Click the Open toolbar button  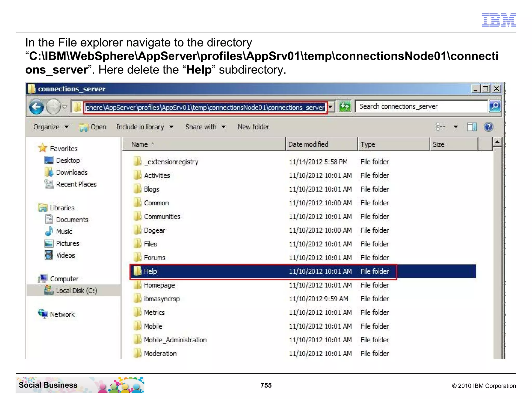[x=93, y=127]
